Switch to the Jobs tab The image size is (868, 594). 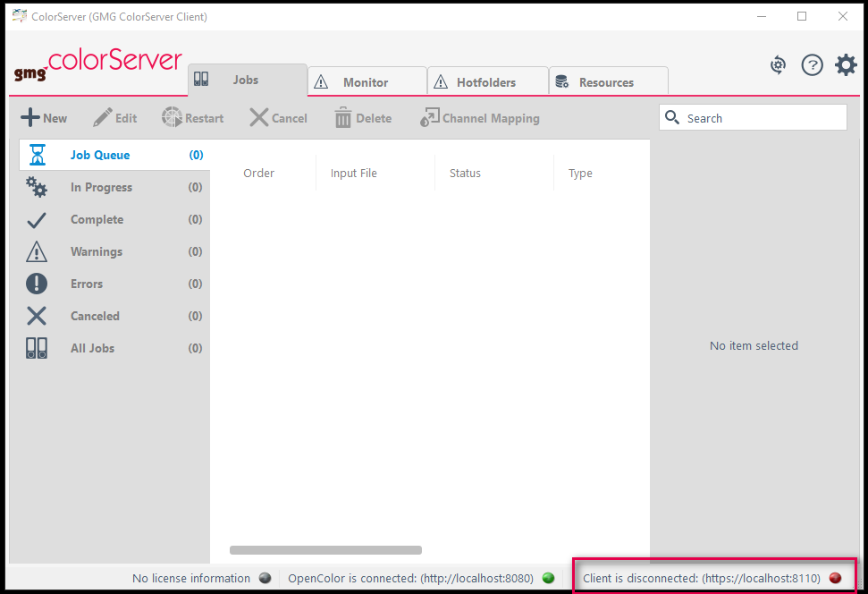[x=248, y=80]
